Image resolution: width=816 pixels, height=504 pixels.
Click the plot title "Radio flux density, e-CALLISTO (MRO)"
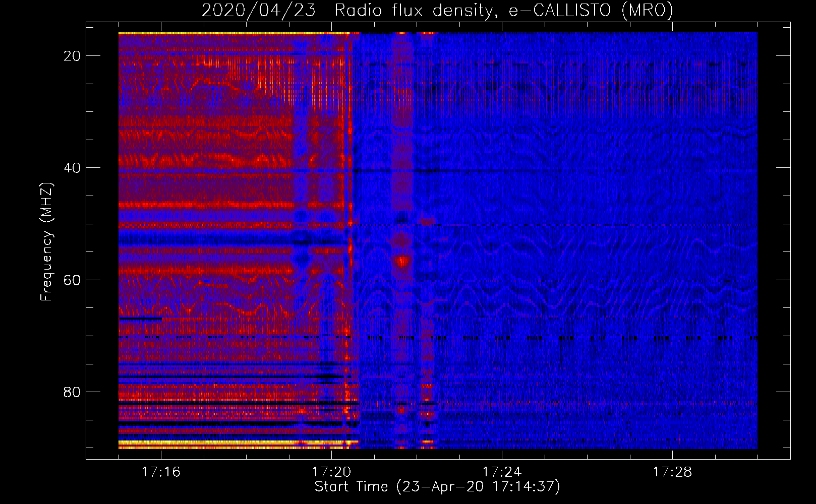(x=504, y=10)
